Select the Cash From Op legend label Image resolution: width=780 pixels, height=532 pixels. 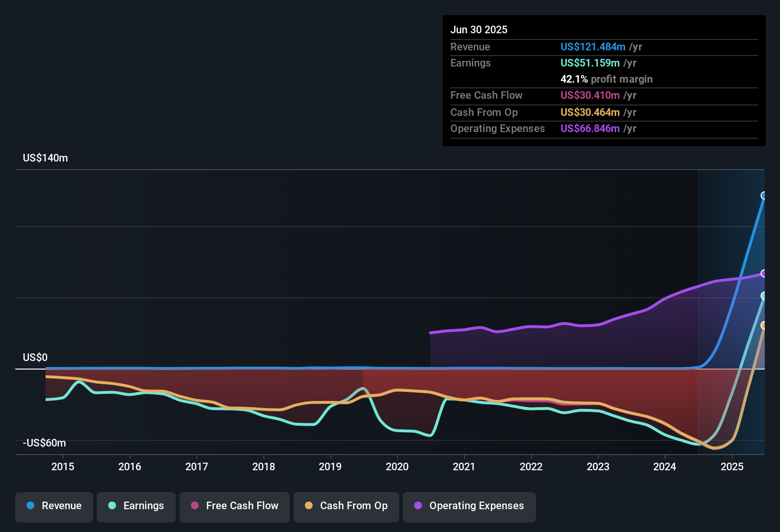[353, 506]
